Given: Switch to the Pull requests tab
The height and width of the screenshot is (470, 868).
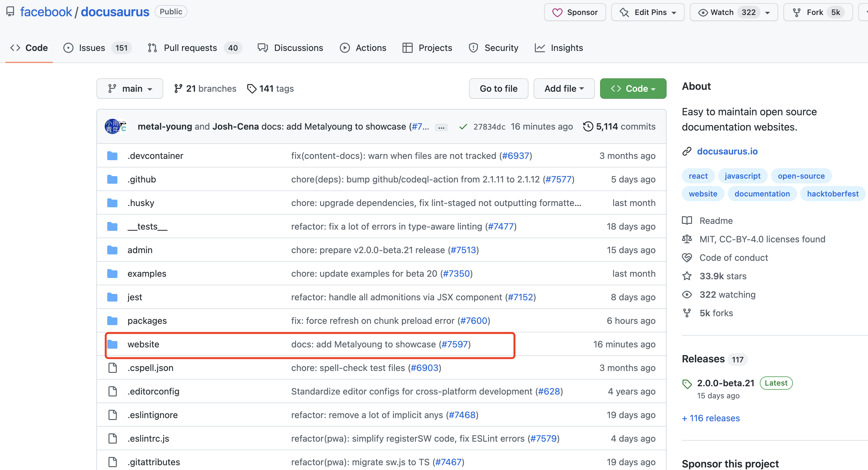Looking at the screenshot, I should (194, 48).
